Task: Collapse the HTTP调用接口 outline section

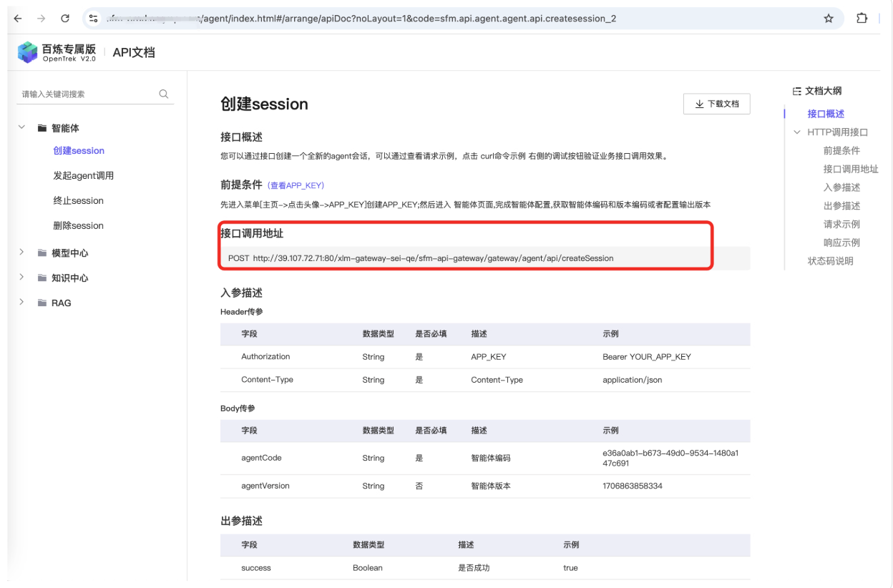Action: click(x=797, y=132)
